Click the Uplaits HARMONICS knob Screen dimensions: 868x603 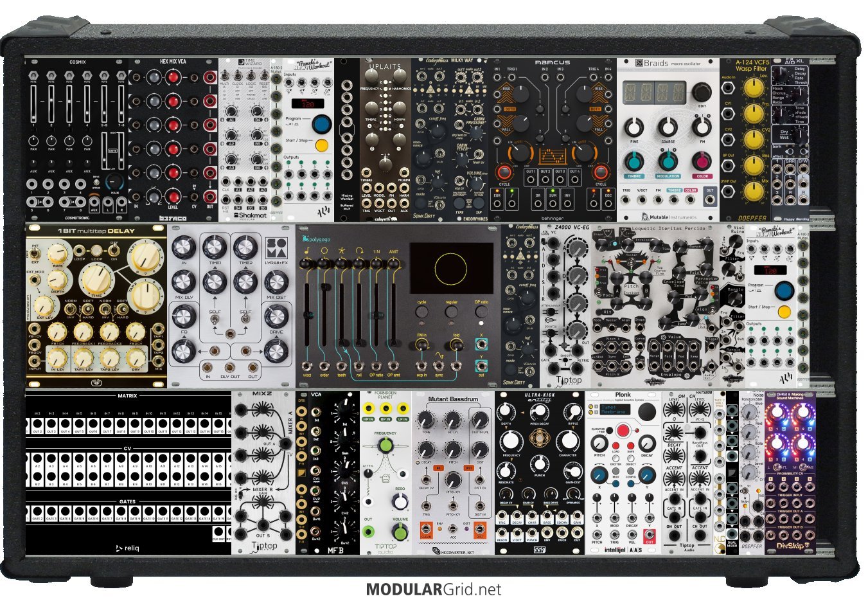tap(399, 76)
